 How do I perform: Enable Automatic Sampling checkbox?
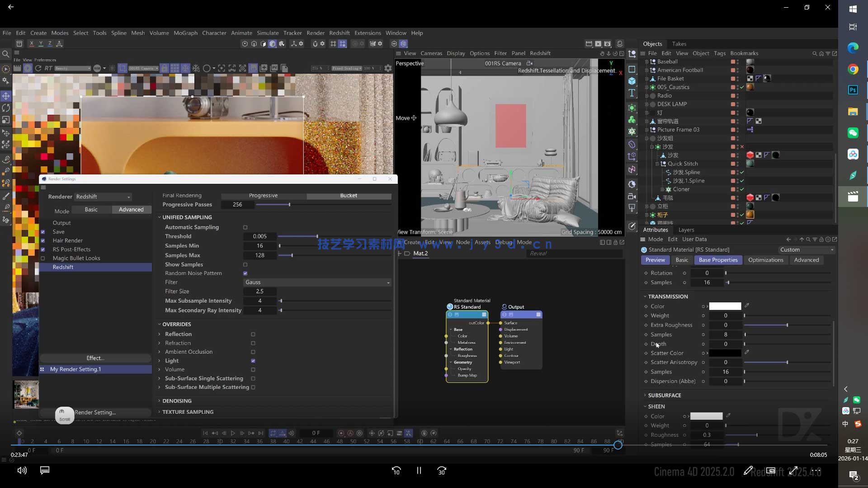pos(245,227)
